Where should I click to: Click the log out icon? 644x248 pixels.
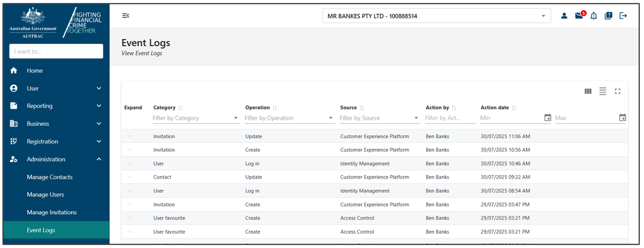pos(623,15)
